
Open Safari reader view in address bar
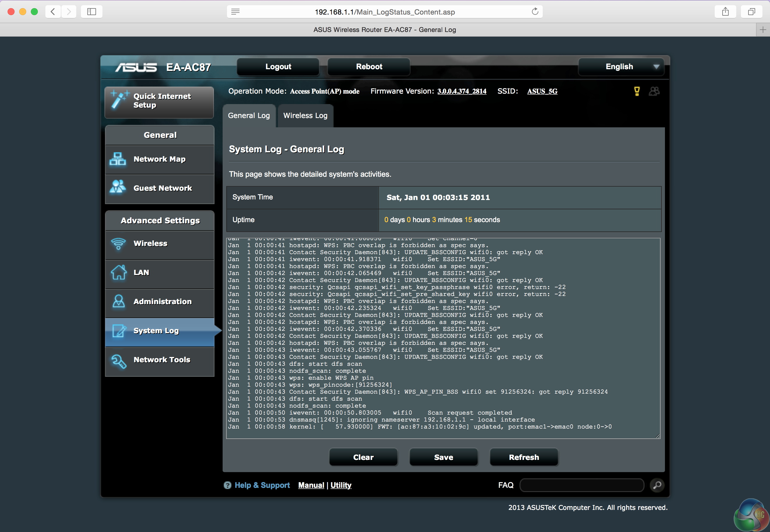coord(235,12)
